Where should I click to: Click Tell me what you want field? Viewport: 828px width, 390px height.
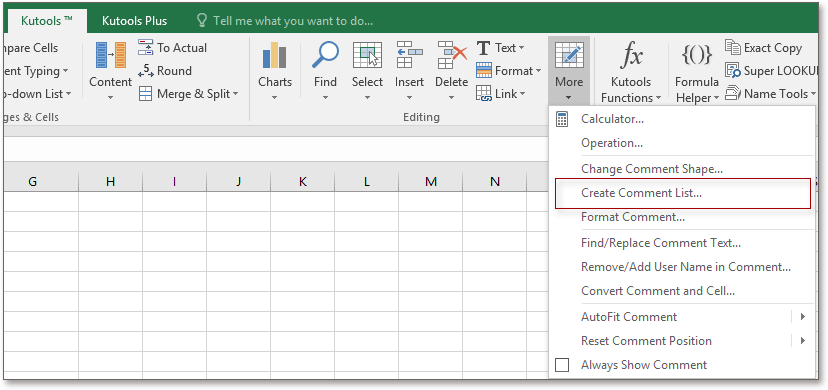pos(293,21)
